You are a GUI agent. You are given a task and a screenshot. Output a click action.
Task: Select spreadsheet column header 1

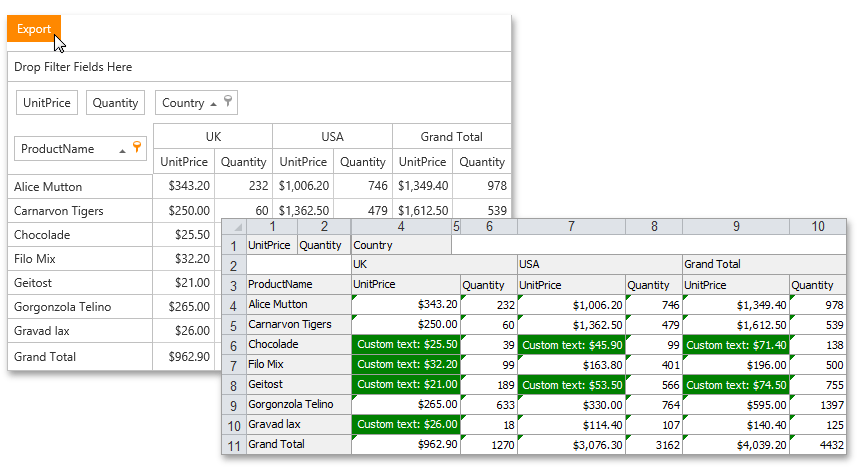tap(272, 226)
